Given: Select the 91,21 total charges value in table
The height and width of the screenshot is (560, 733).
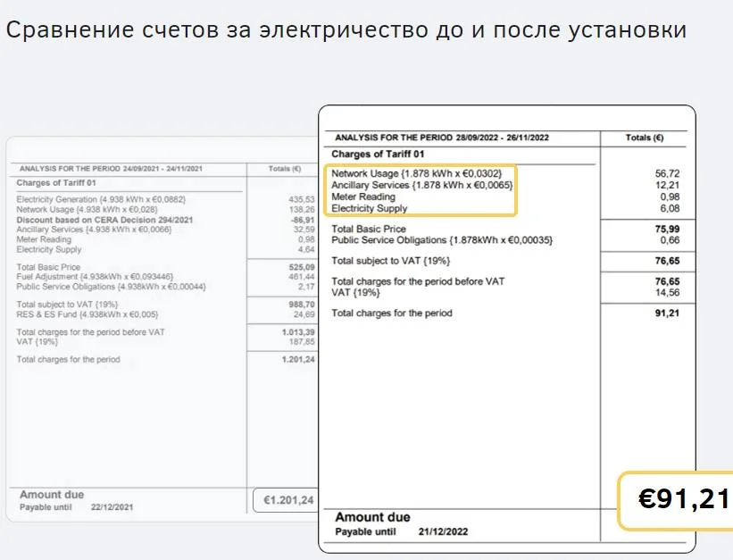Looking at the screenshot, I should [x=666, y=313].
